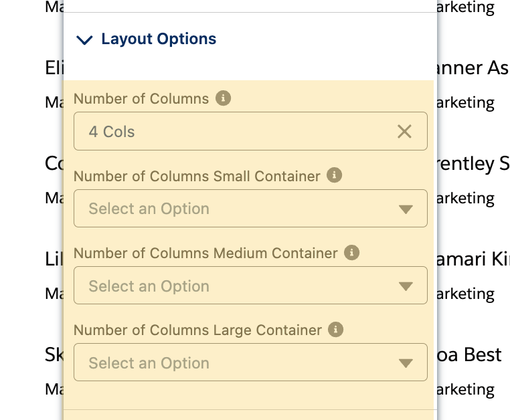
Task: Open the Medium Container columns dropdown
Action: [x=234, y=286]
